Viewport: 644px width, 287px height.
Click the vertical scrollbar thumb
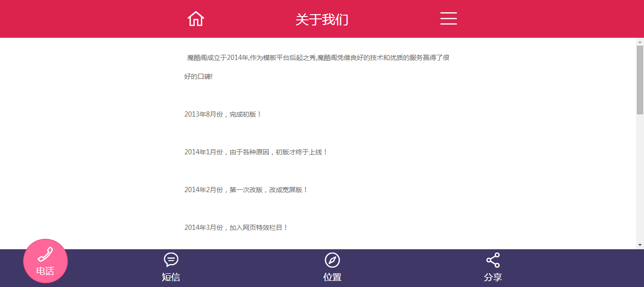pyautogui.click(x=640, y=79)
